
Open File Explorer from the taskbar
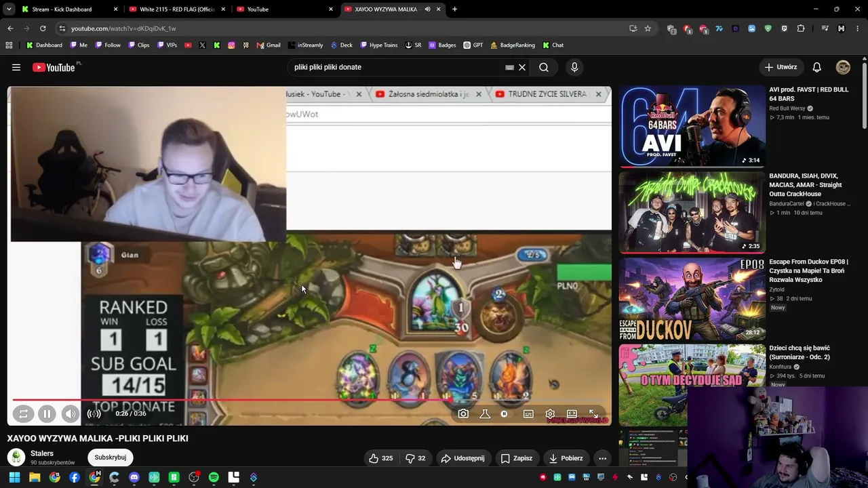[35, 477]
